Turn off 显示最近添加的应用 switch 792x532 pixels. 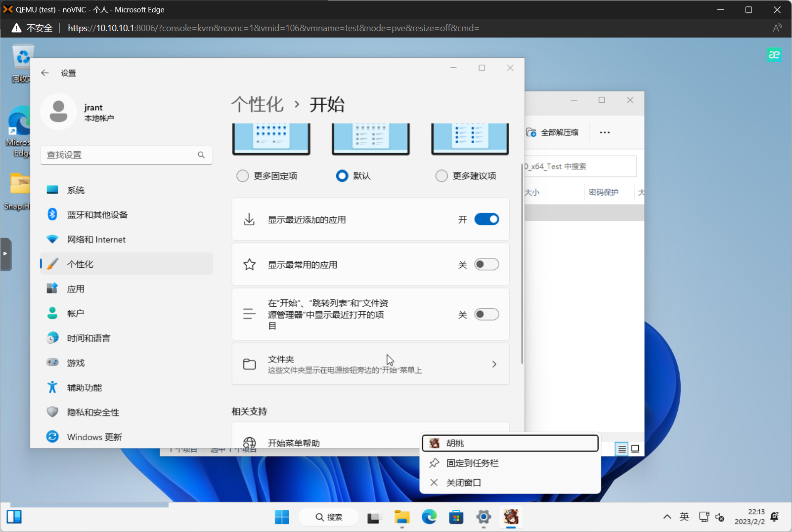click(x=487, y=219)
